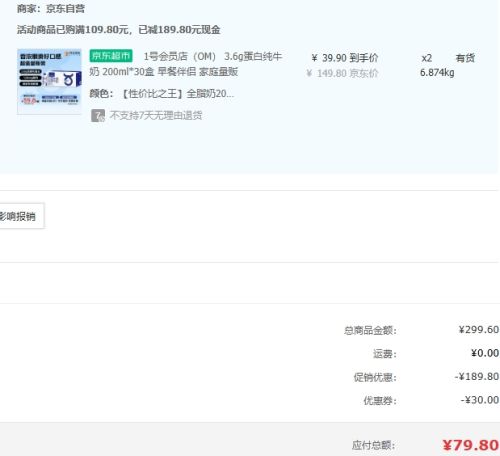This screenshot has height=456, width=500.
Task: Click the red payable total ¥79.80
Action: [471, 445]
